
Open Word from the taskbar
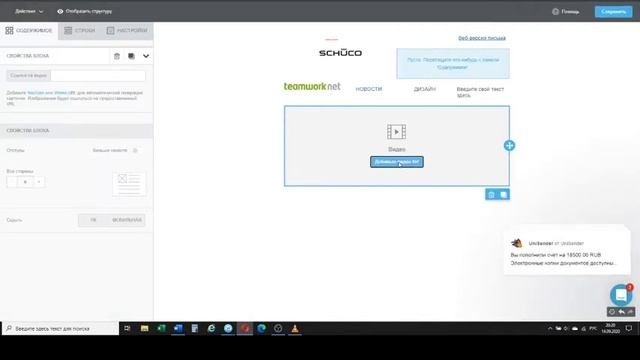tap(178, 328)
